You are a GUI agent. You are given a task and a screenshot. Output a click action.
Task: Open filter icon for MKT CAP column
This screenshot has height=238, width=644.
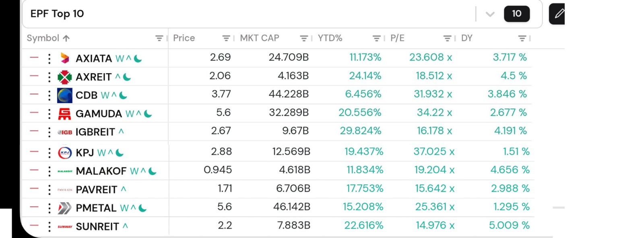pos(304,38)
